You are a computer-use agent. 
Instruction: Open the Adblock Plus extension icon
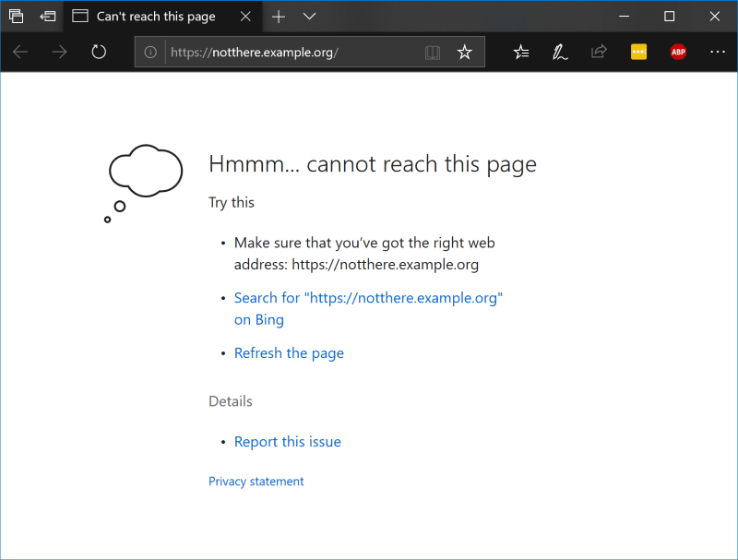(678, 52)
